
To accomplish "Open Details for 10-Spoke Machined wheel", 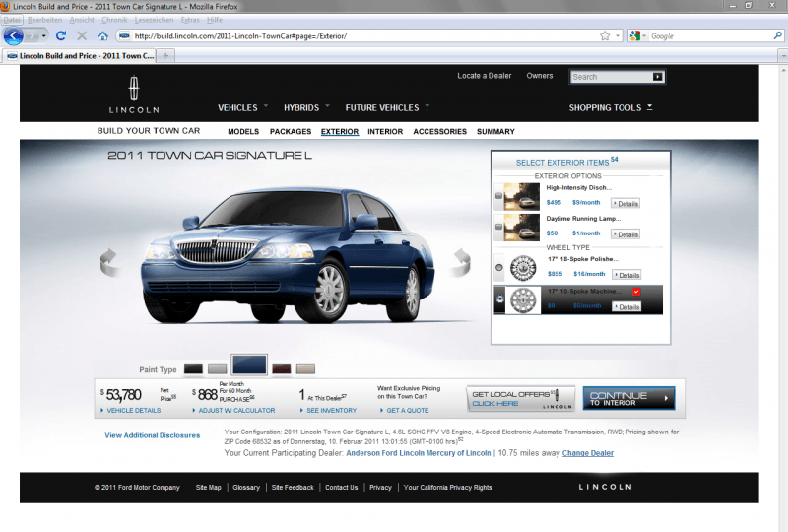I will click(x=626, y=307).
